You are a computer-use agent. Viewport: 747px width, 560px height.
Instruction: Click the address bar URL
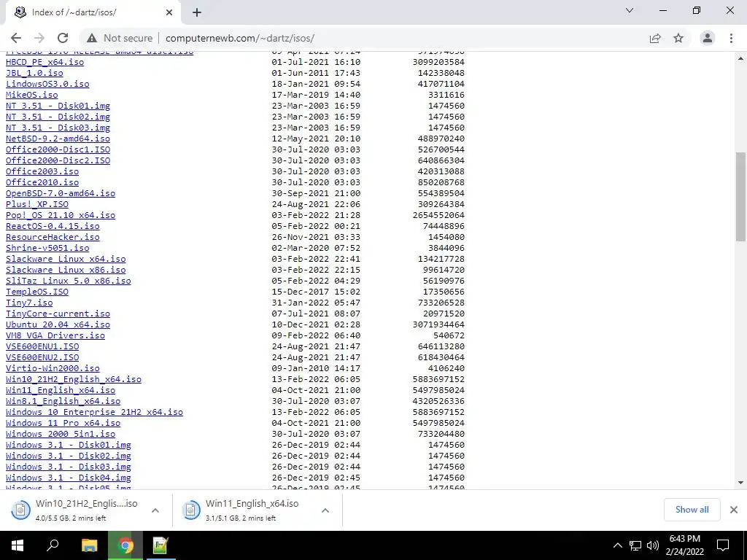239,38
